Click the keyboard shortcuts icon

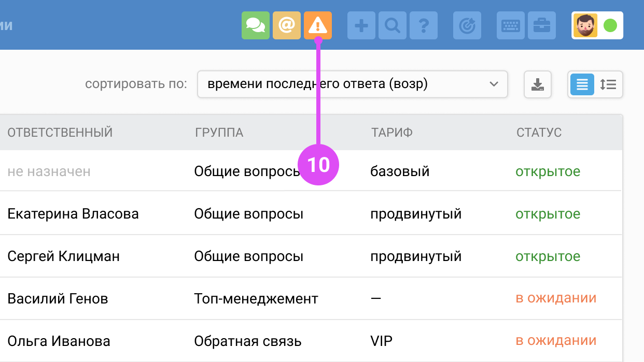click(510, 25)
